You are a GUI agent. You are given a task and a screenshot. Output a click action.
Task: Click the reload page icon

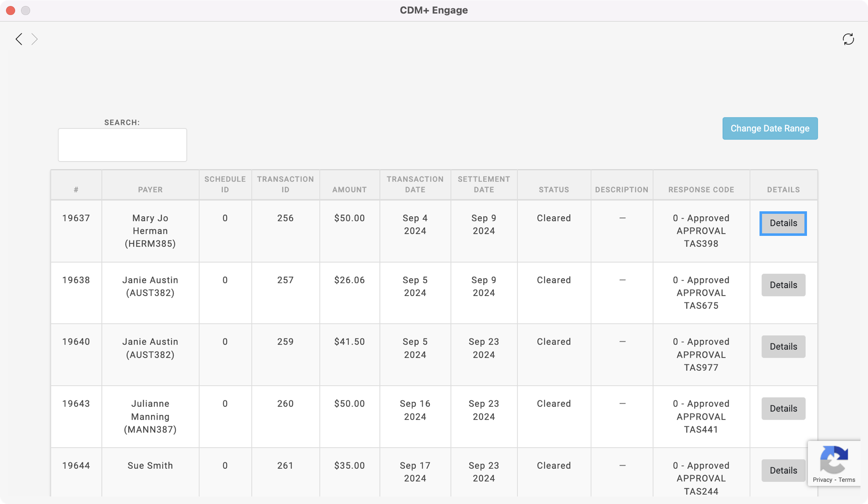click(848, 39)
